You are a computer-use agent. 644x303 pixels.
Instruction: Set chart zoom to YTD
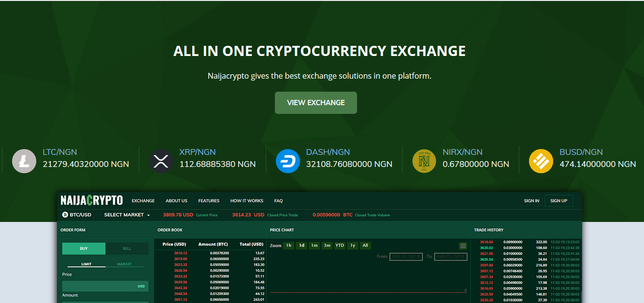tap(340, 246)
